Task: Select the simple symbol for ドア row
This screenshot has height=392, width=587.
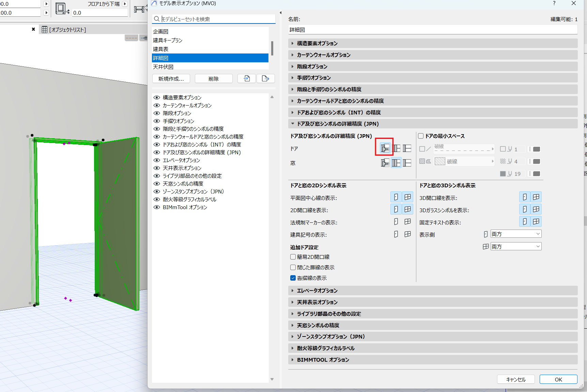Action: click(x=407, y=148)
